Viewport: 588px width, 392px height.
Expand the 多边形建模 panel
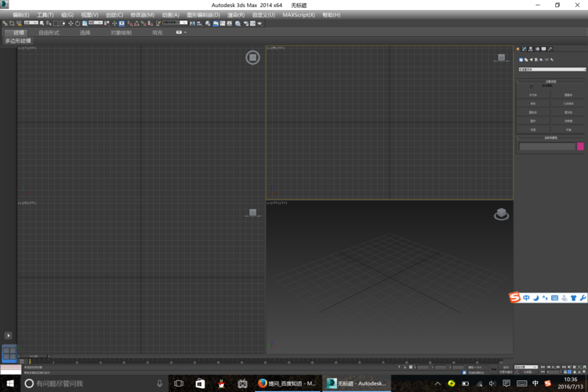[x=18, y=41]
